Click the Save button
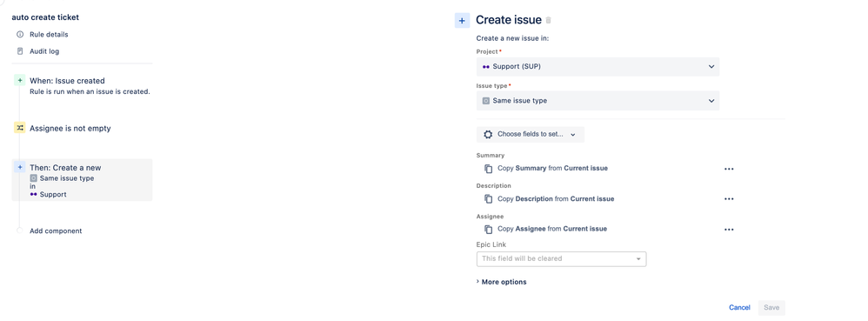 pos(771,308)
